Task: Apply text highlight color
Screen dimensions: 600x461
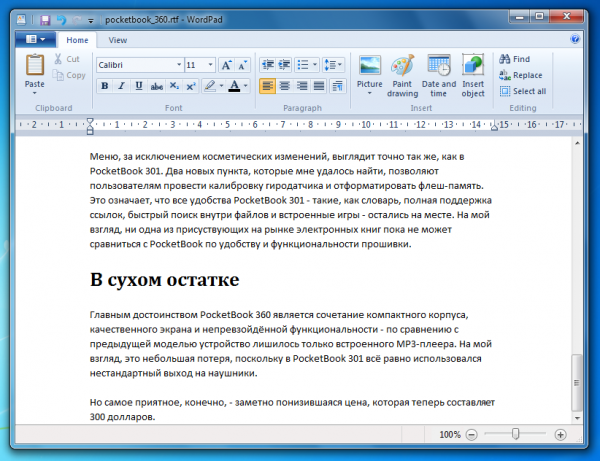Action: pyautogui.click(x=210, y=86)
